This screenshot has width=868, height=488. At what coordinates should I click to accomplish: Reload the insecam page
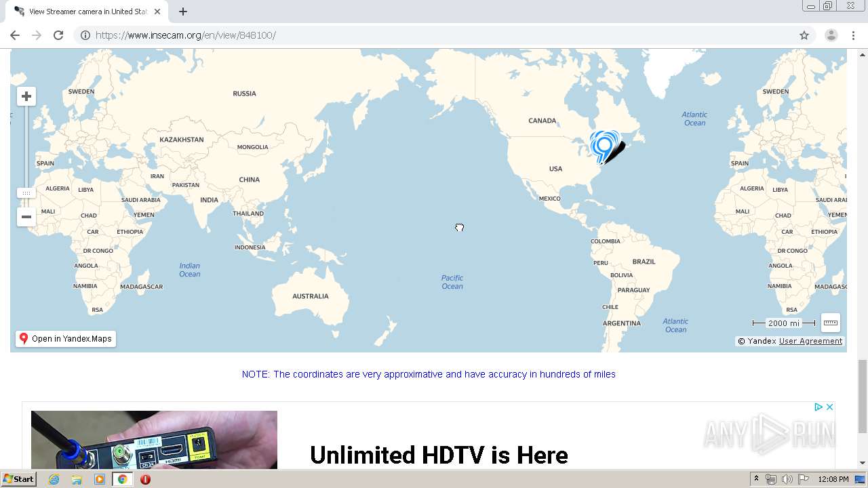(58, 35)
